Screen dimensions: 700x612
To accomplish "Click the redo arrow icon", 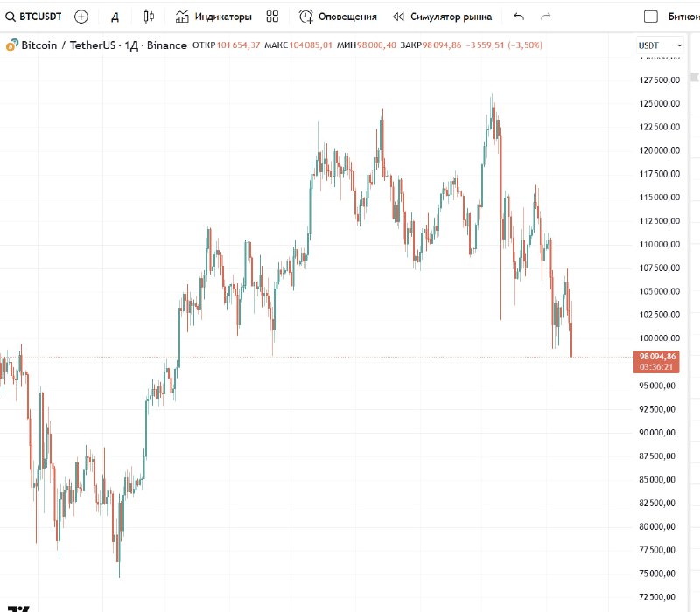I will [x=546, y=17].
